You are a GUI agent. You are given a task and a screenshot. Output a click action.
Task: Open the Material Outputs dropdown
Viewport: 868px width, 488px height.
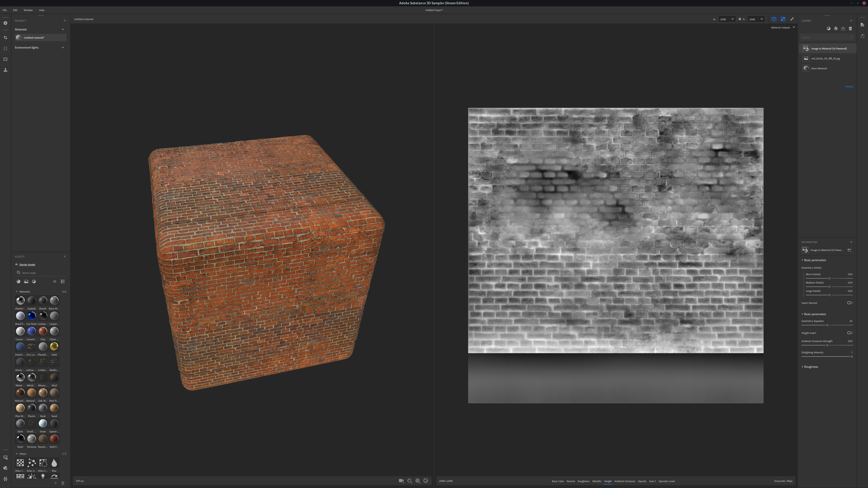point(783,28)
